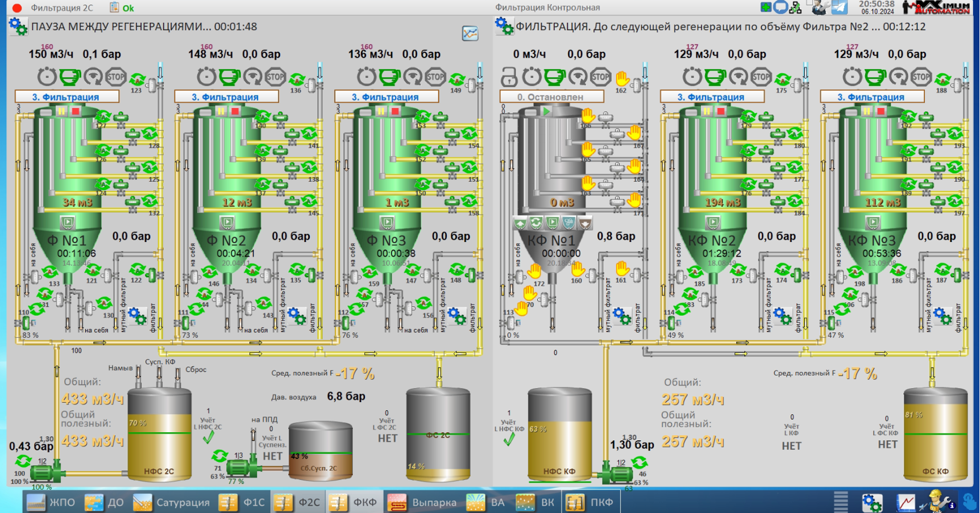Image resolution: width=980 pixels, height=513 pixels.
Task: Click the STOP sign icon above КФ №2
Action: tap(761, 76)
